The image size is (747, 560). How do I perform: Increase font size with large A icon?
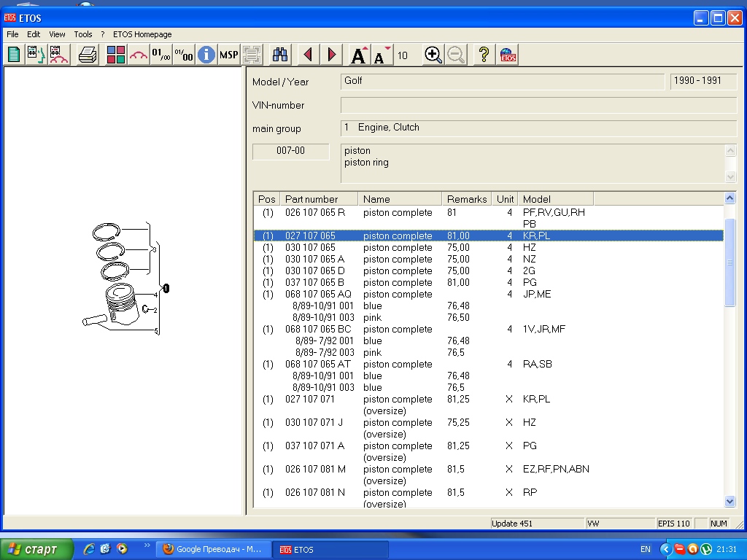click(359, 55)
